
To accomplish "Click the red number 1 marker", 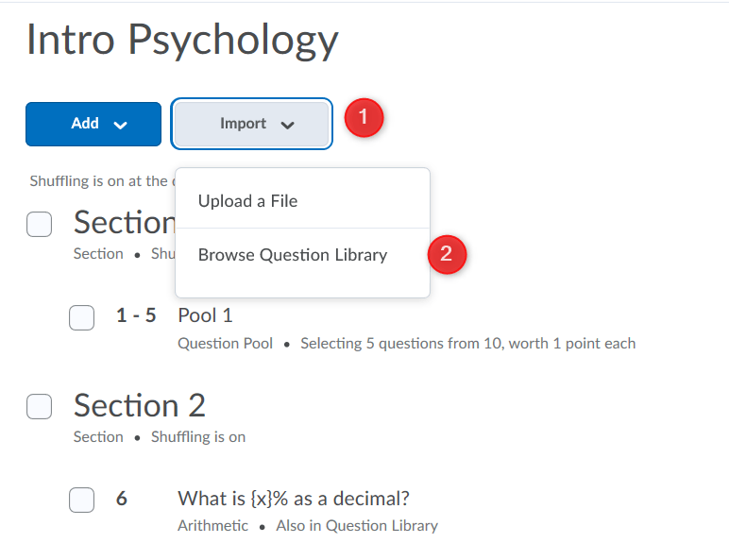I will [364, 120].
